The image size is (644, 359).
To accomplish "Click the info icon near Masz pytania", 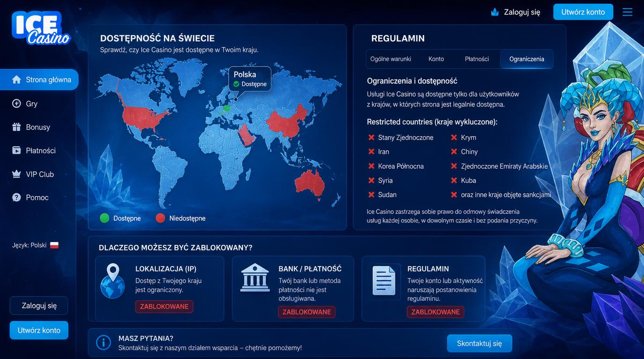I will coord(103,343).
